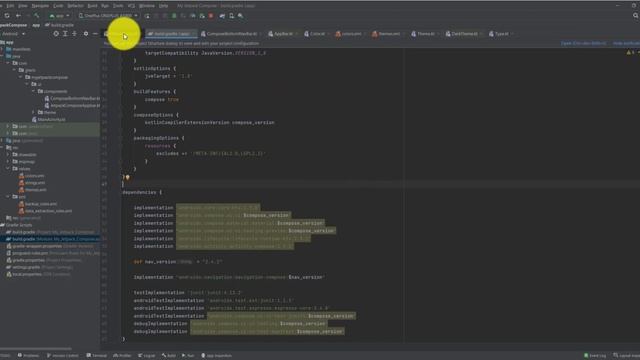Screen dimensions: 640x360
Task: Click the Make Project hammer icon
Action: pos(37,16)
